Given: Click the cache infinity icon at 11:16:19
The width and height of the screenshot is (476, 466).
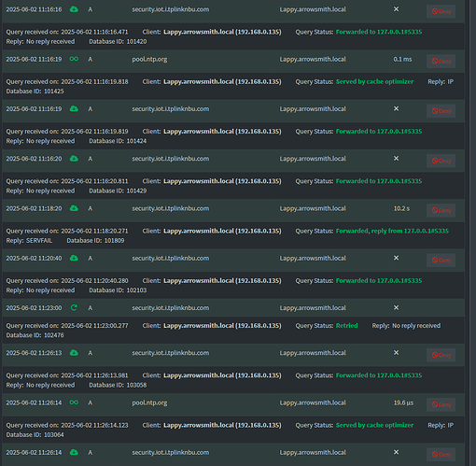Looking at the screenshot, I should tap(74, 59).
